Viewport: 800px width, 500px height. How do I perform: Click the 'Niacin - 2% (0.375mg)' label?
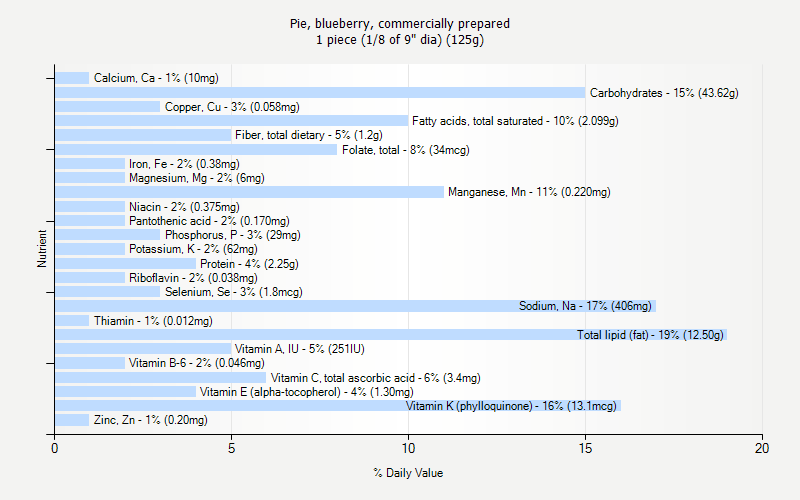184,207
